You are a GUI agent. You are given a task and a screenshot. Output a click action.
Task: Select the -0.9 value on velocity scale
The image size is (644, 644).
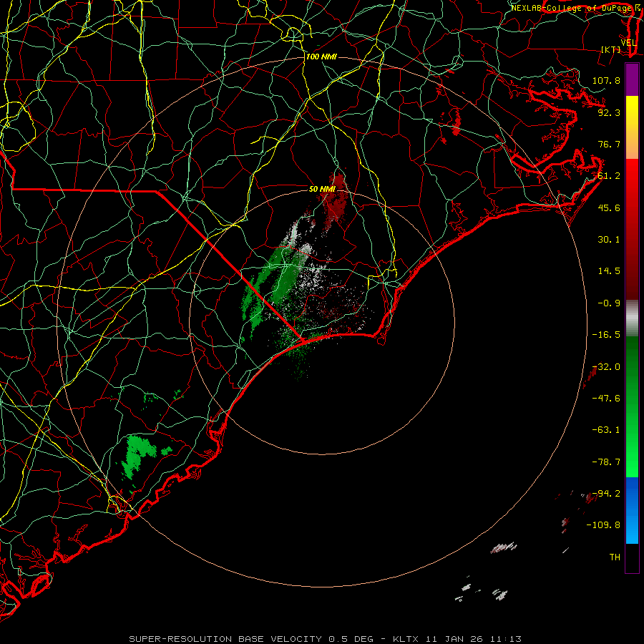[609, 303]
